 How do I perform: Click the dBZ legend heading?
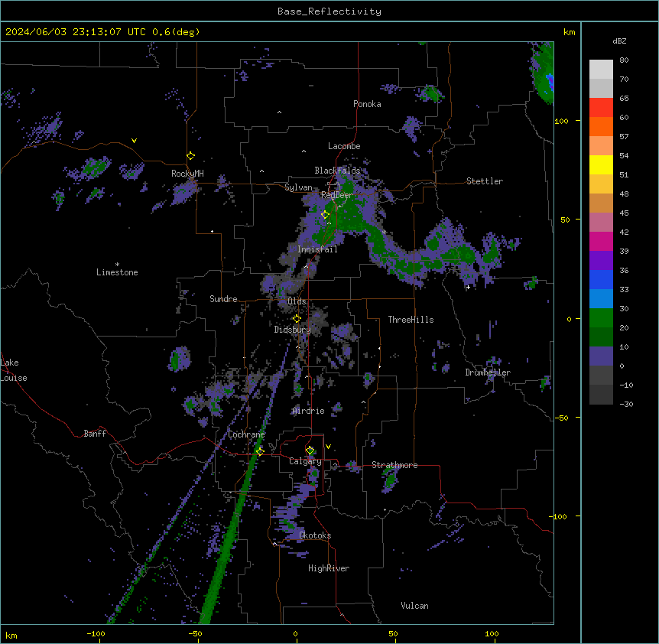click(619, 41)
